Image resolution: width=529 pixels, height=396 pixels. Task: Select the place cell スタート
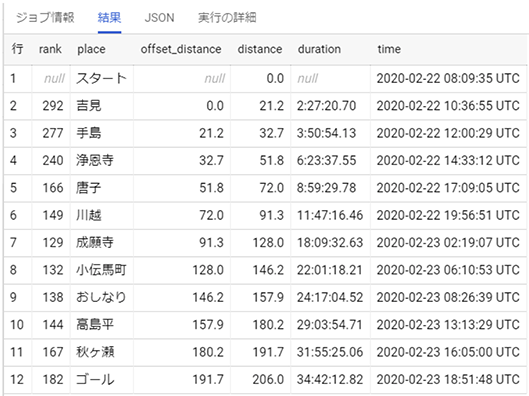coord(101,79)
